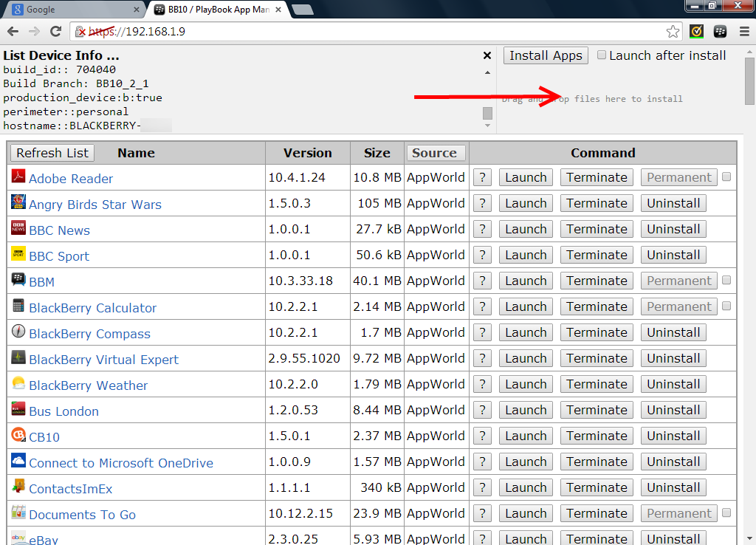756x545 pixels.
Task: Close the Google tab
Action: tap(137, 10)
